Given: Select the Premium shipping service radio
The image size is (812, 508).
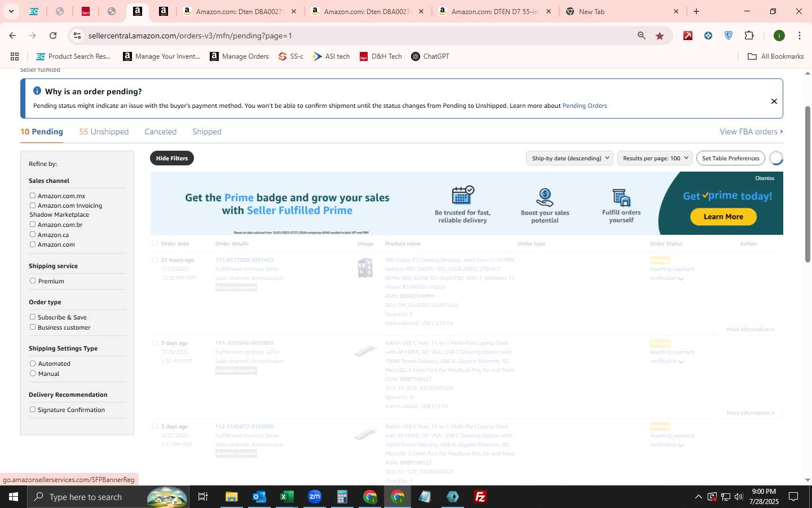Looking at the screenshot, I should [x=33, y=281].
